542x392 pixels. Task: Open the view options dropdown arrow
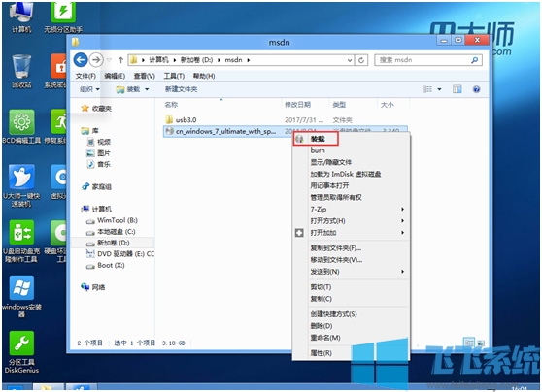pyautogui.click(x=439, y=89)
